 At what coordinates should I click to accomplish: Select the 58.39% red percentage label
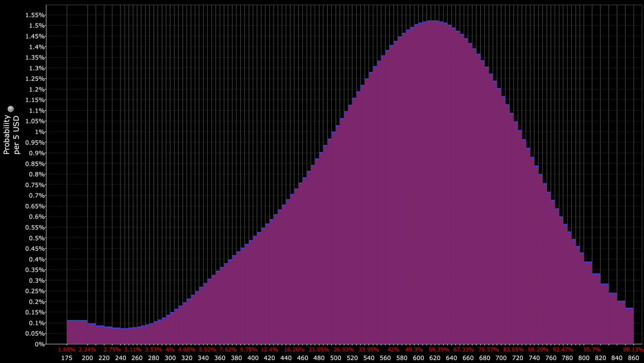(439, 350)
